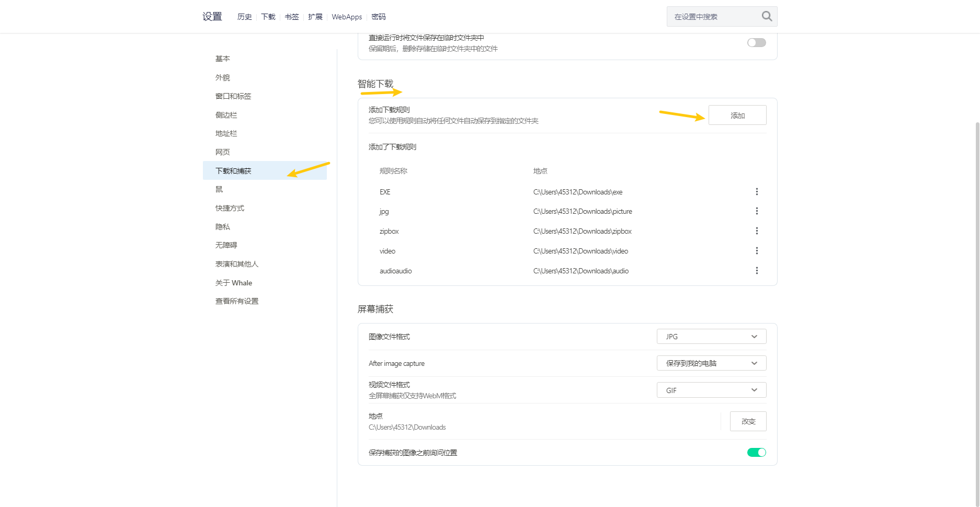Screen dimensions: 980x507
Task: Click the 改变 location button
Action: click(748, 421)
